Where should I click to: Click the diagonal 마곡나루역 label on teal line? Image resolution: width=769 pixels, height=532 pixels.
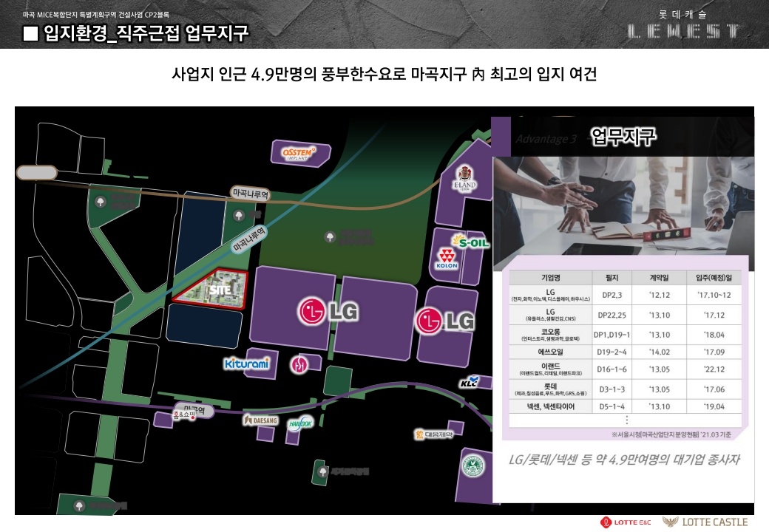pyautogui.click(x=248, y=239)
